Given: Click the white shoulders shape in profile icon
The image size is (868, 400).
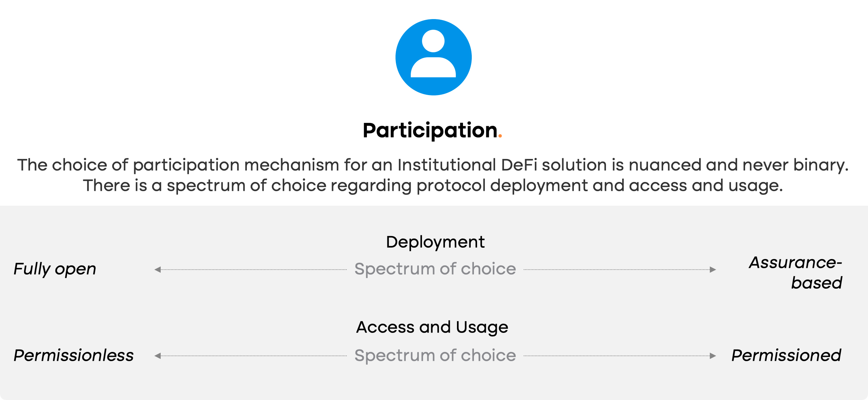Looking at the screenshot, I should click(433, 68).
